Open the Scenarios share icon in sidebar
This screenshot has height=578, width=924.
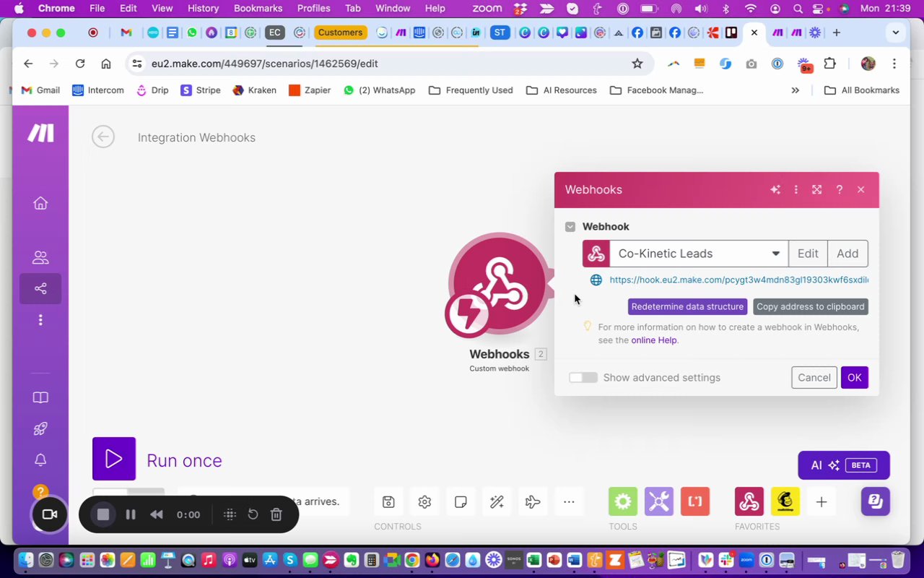(40, 288)
